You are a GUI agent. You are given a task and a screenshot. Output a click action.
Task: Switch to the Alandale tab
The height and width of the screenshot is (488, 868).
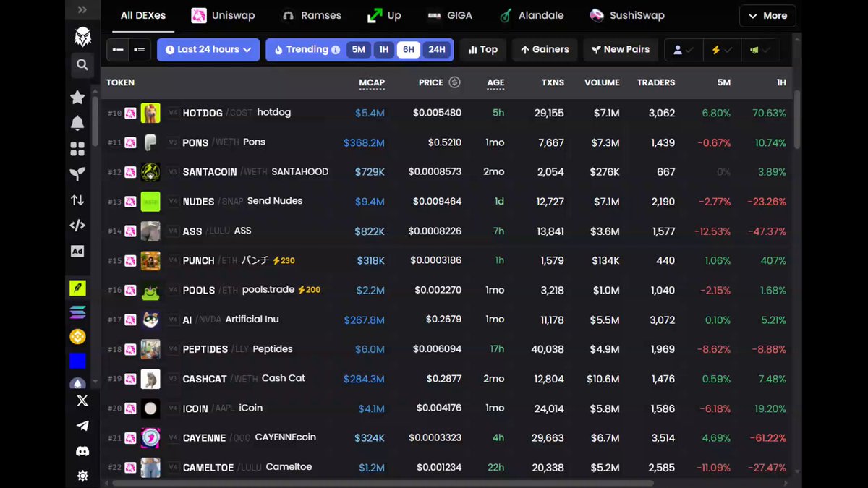532,15
